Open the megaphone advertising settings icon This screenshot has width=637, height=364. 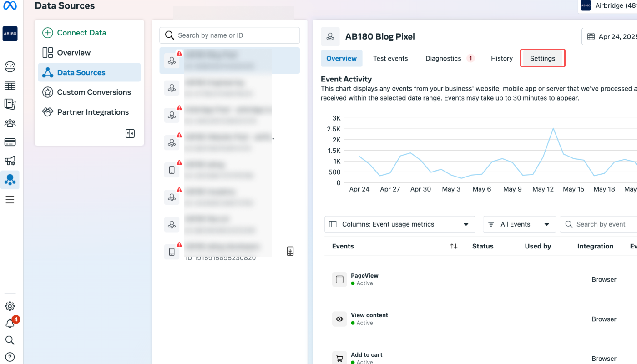tap(10, 161)
